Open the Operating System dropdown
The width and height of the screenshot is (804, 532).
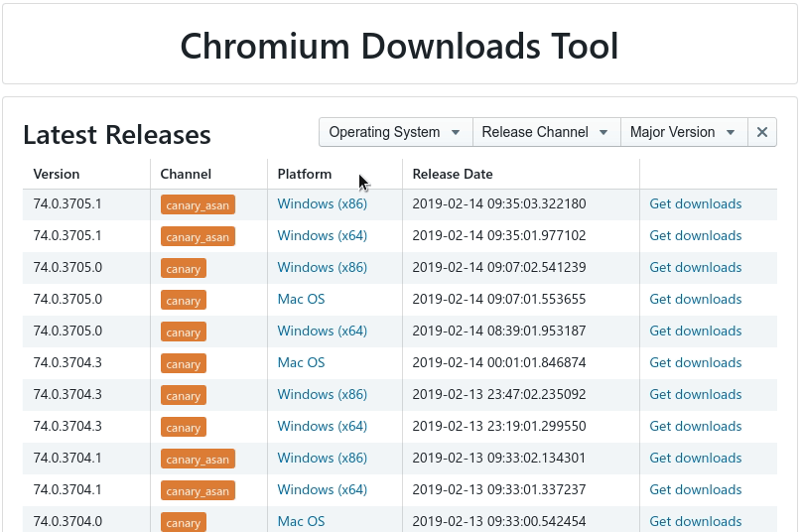[395, 132]
